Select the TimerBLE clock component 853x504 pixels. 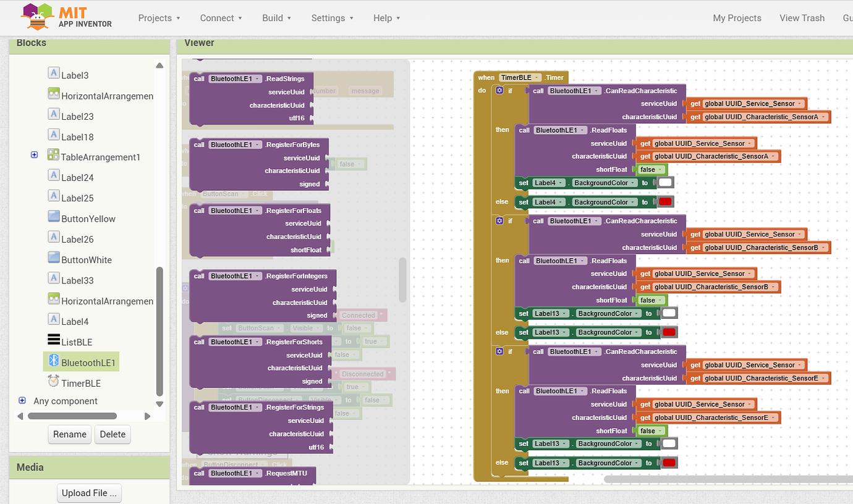click(81, 382)
